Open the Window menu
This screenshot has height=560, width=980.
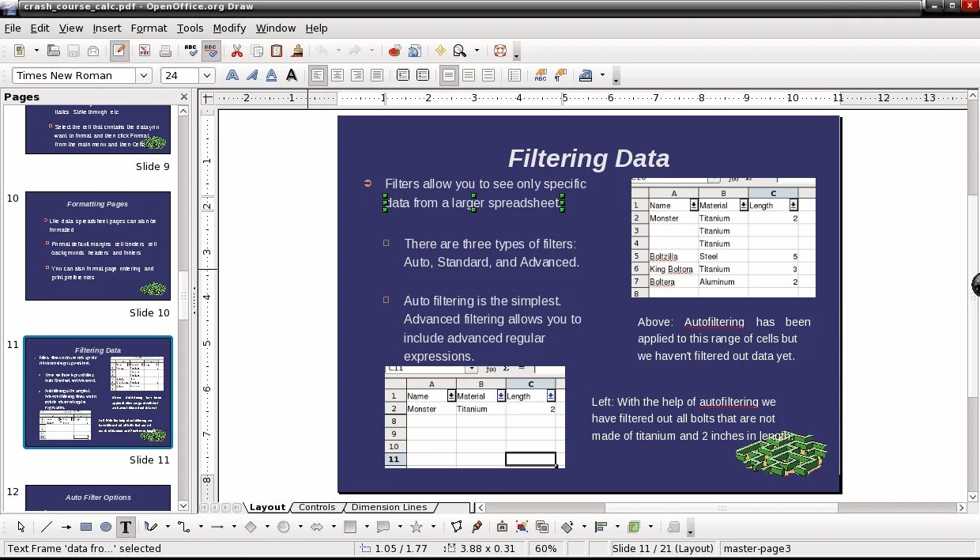click(276, 28)
